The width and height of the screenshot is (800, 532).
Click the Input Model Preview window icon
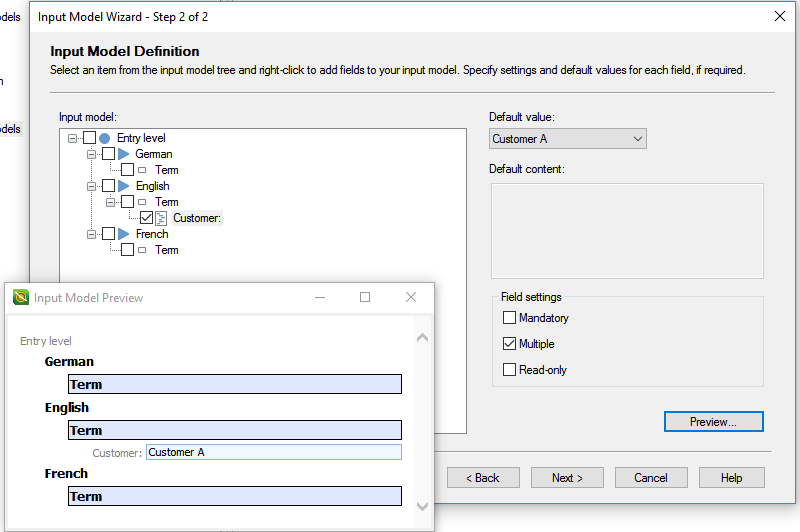click(21, 297)
